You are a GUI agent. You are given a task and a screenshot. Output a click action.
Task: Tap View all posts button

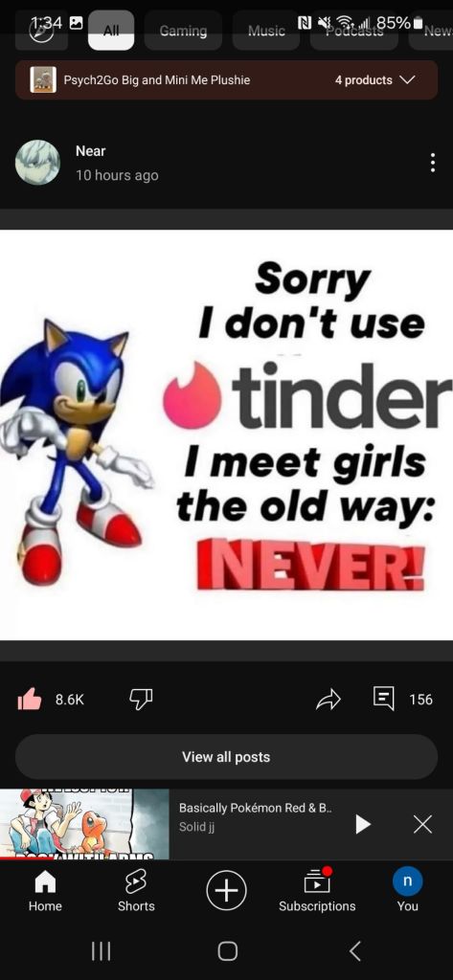pos(226,757)
